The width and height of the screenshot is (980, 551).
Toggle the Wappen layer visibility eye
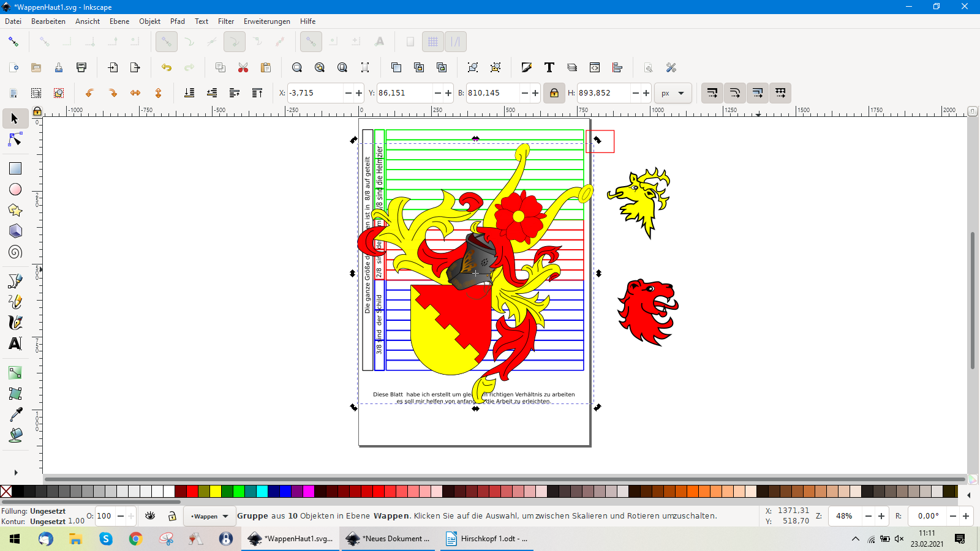150,516
